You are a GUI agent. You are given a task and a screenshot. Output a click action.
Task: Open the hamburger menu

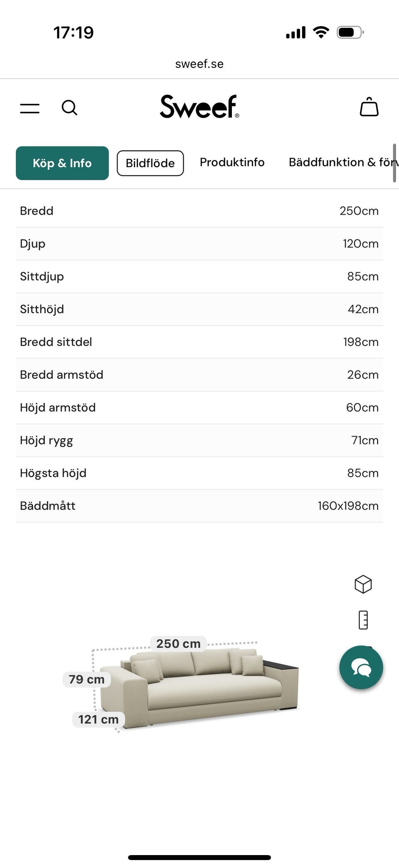30,108
